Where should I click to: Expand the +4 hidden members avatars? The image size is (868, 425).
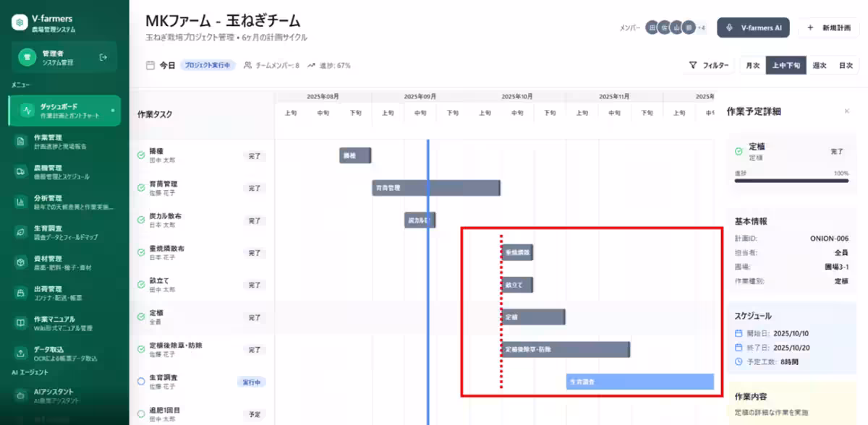700,27
